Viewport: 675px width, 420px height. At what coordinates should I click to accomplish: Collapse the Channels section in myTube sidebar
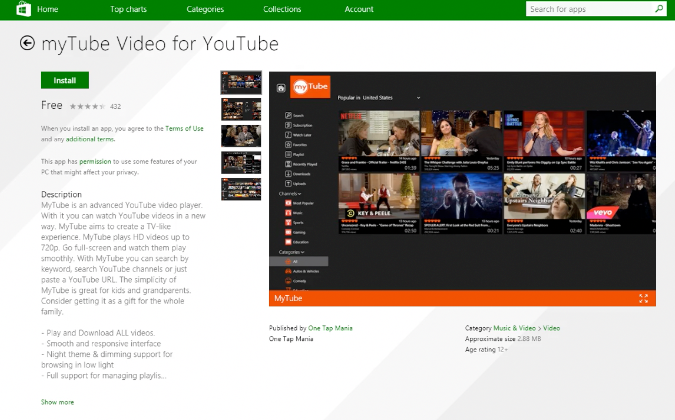tap(290, 194)
